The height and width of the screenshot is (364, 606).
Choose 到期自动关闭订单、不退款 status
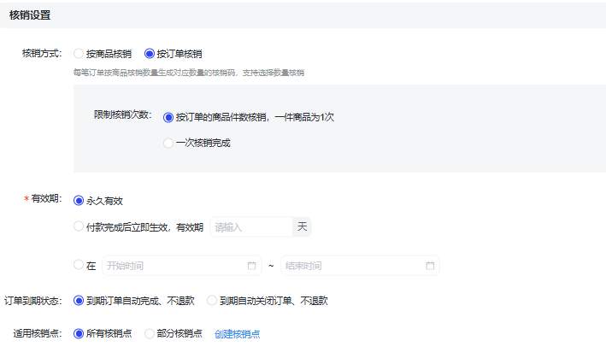(x=212, y=301)
